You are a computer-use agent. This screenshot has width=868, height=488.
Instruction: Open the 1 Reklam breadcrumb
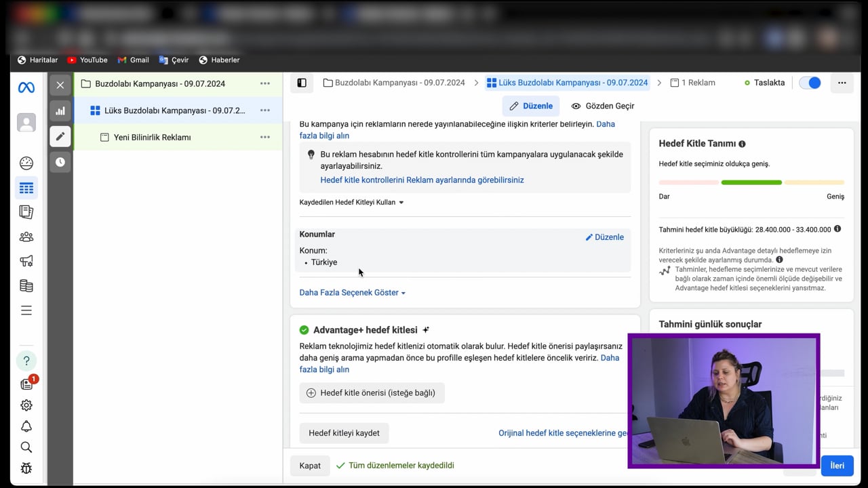point(692,83)
